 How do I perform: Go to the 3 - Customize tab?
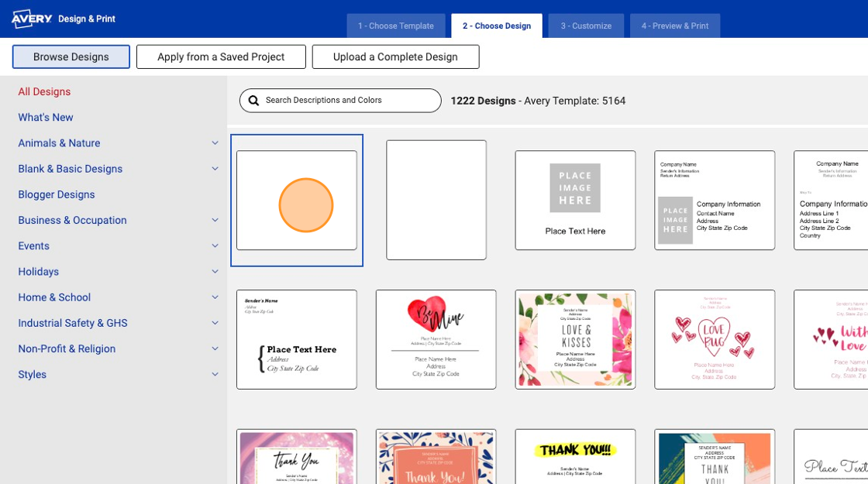(586, 26)
